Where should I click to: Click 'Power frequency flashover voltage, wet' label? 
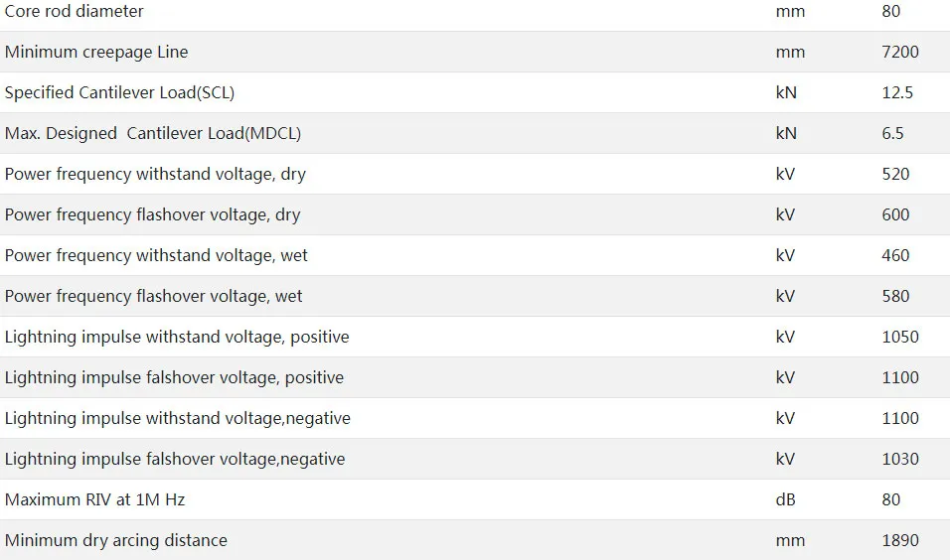pos(153,297)
